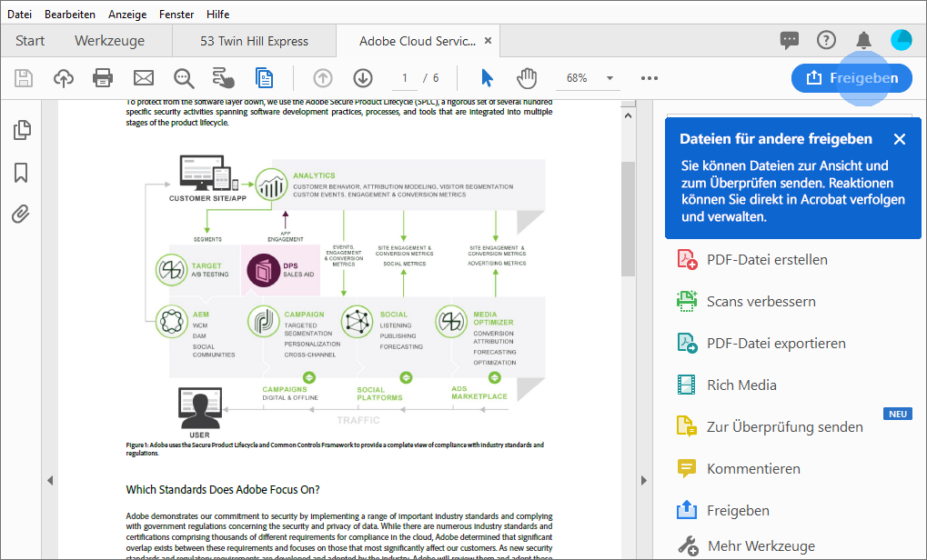
Task: Activate the Hand tool
Action: click(x=526, y=78)
